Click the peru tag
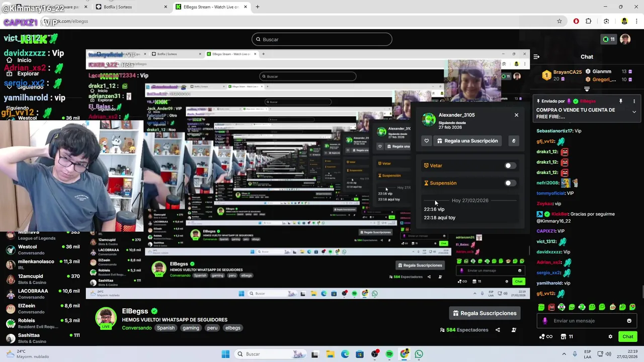Viewport: 644px width, 362px height. [x=212, y=328]
